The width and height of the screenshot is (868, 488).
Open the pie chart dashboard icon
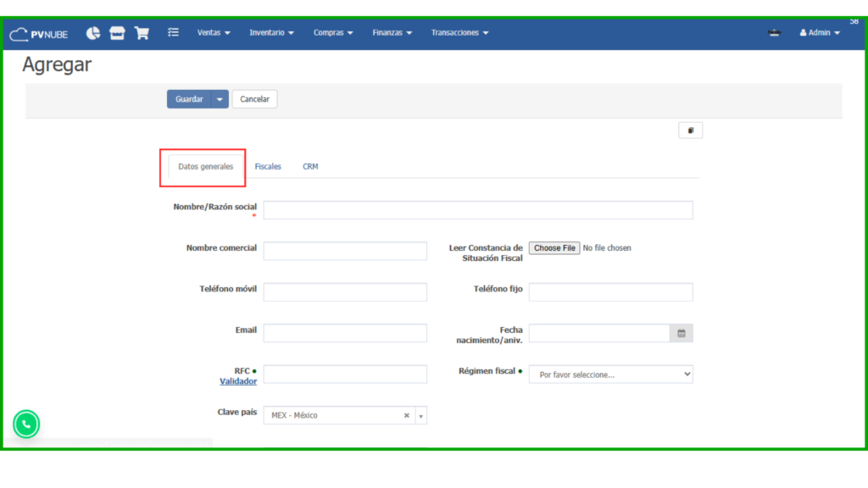(93, 33)
